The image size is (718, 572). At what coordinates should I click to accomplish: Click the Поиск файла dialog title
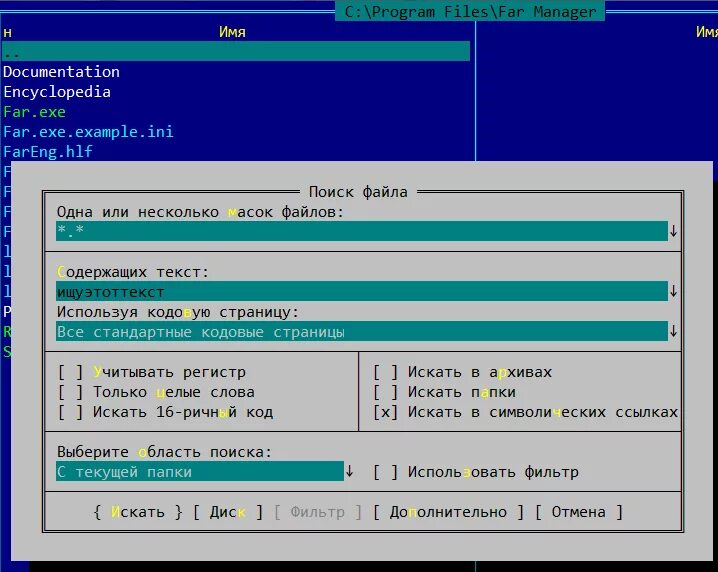pyautogui.click(x=358, y=191)
